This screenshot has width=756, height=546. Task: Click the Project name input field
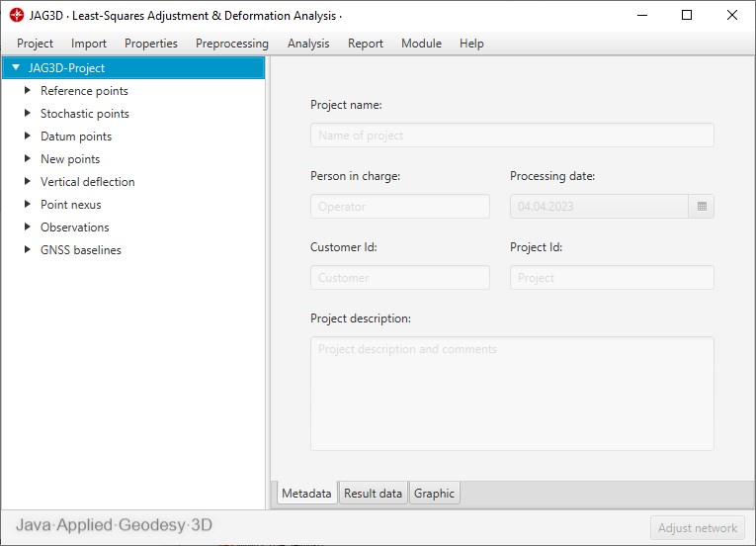(511, 136)
